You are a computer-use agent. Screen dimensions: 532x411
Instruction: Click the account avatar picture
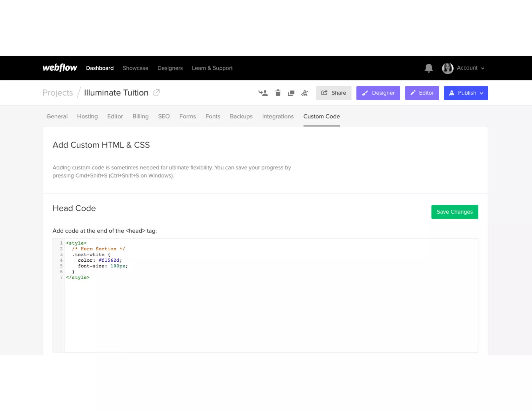(448, 68)
